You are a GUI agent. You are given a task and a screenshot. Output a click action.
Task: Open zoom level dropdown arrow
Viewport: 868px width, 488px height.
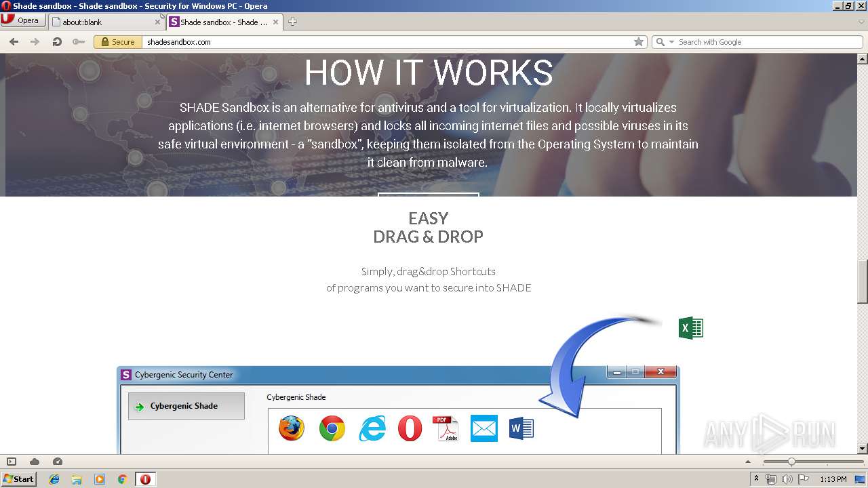(x=748, y=462)
